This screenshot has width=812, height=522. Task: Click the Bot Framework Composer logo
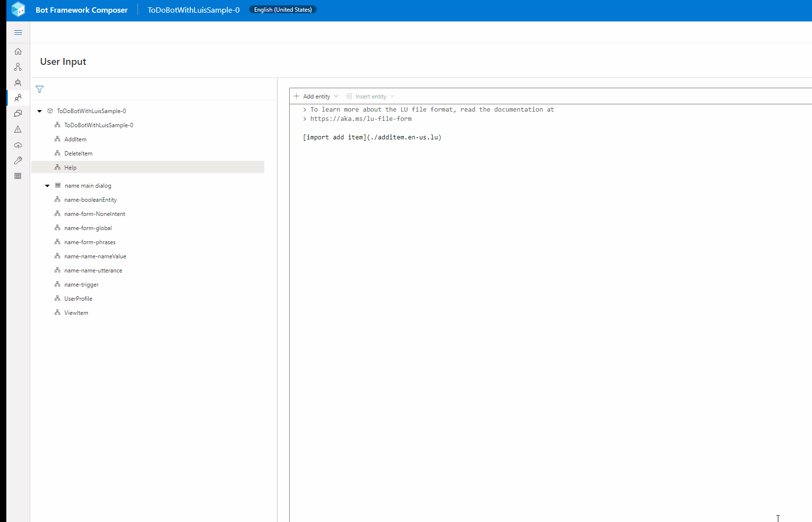point(18,9)
